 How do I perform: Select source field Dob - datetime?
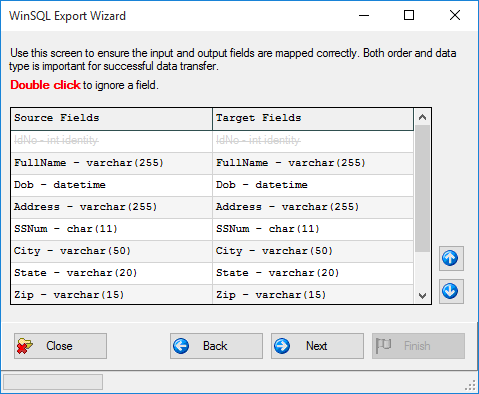112,185
